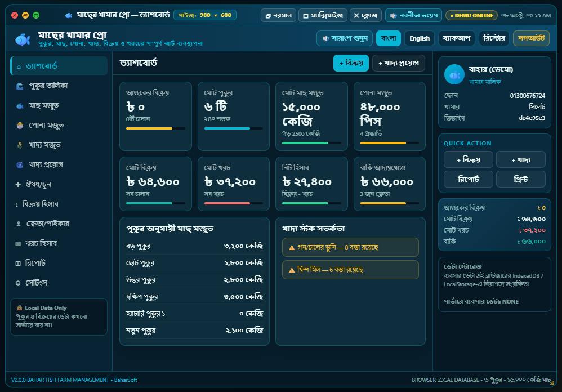The height and width of the screenshot is (392, 562).
Task: Click রিপোর্ট under Quick Action
Action: tap(469, 179)
